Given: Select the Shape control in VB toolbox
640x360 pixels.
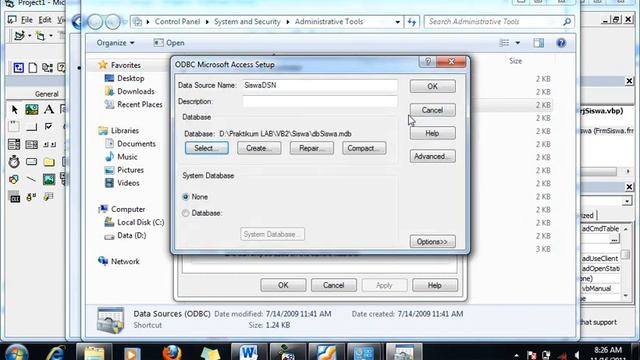Looking at the screenshot, I should 14,179.
